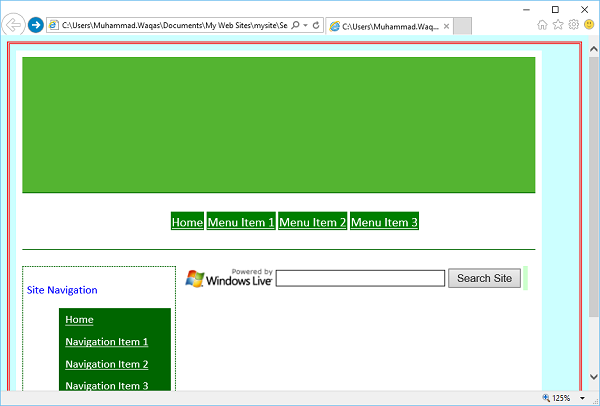Viewport: 600px width, 406px height.
Task: Open Menu Item 2 in top menu
Action: 313,222
